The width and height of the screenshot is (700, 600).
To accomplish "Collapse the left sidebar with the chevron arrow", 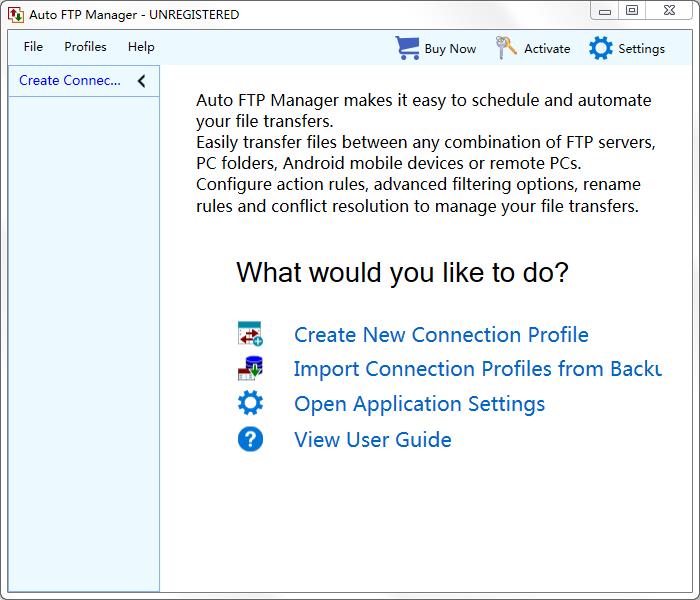I will click(x=142, y=81).
